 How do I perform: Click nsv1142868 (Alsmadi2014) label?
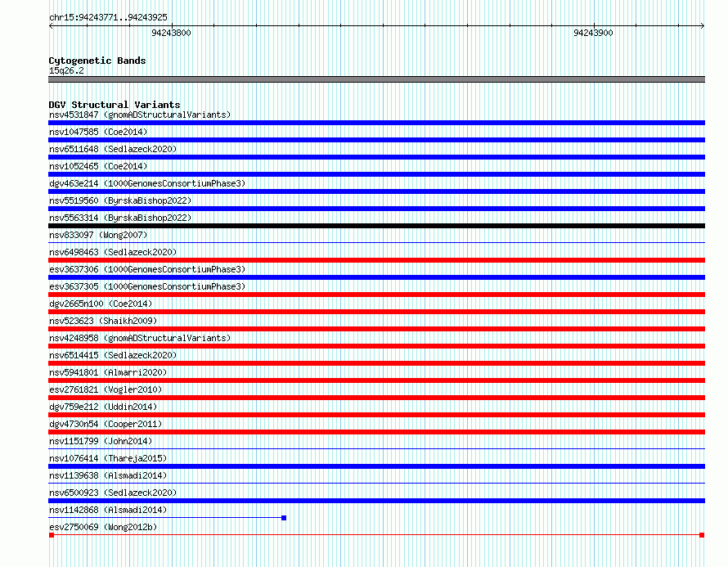point(108,510)
